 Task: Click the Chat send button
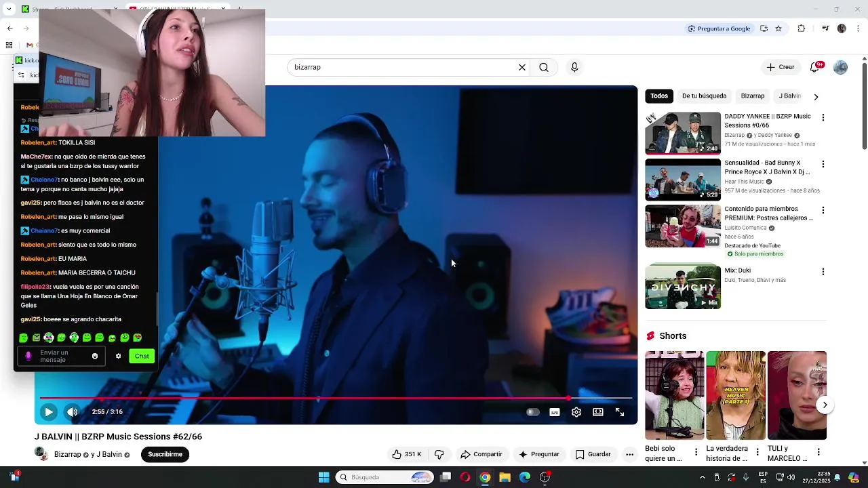pos(142,356)
